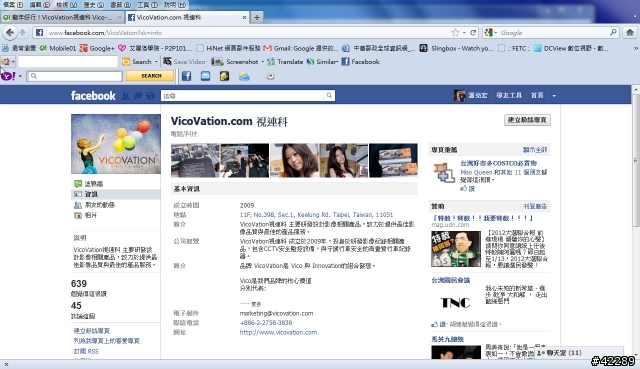Open the http://www.vicovation.com website link
Screen dimensions: 640x369
pos(278,332)
